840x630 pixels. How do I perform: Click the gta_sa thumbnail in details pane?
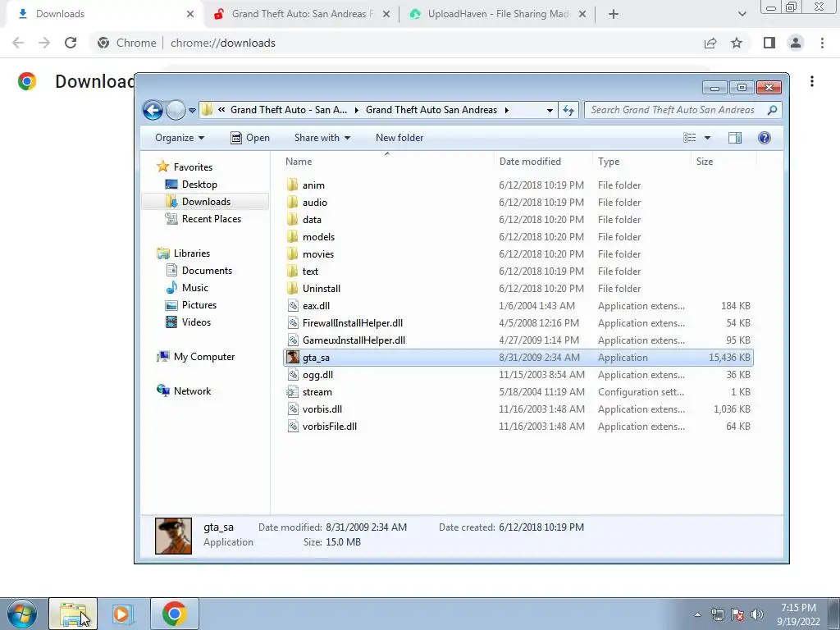click(173, 536)
